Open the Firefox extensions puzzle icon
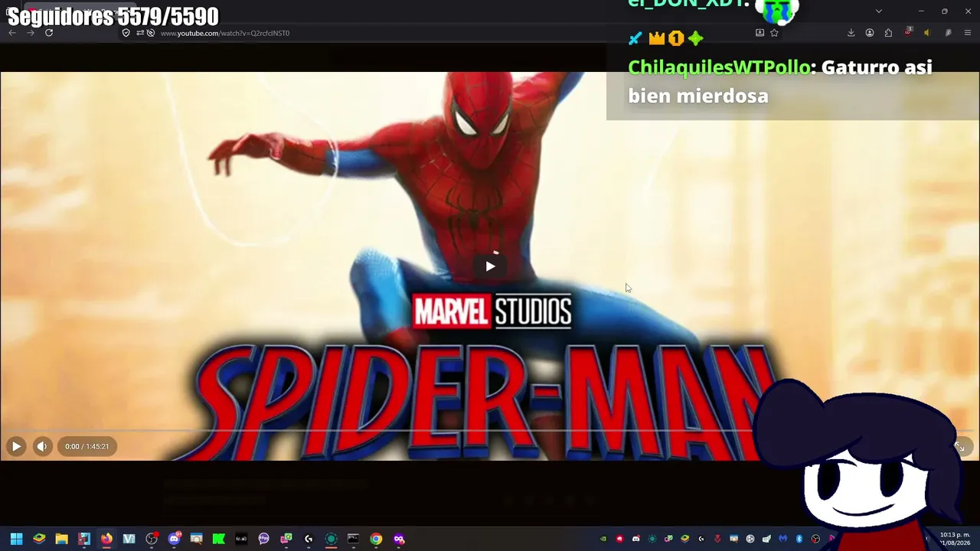 (x=888, y=33)
